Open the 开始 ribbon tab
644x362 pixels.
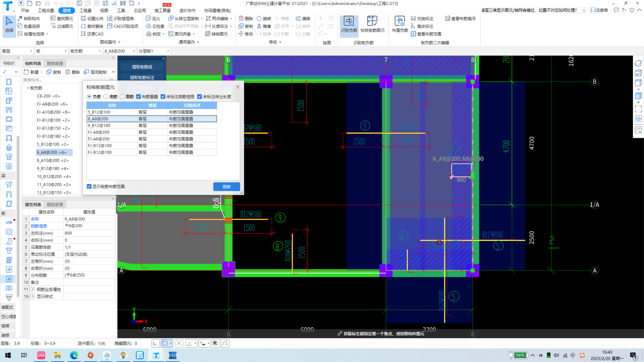(25, 10)
